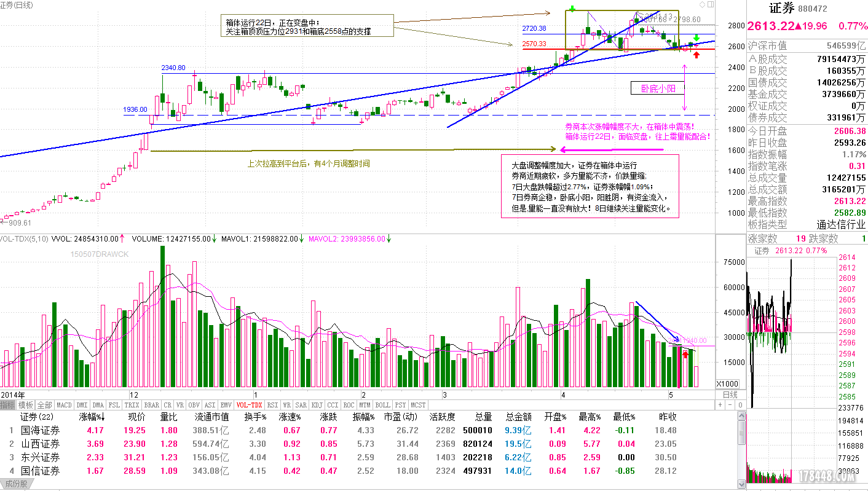Switch indicator to DMA
The width and height of the screenshot is (868, 491).
pyautogui.click(x=98, y=405)
